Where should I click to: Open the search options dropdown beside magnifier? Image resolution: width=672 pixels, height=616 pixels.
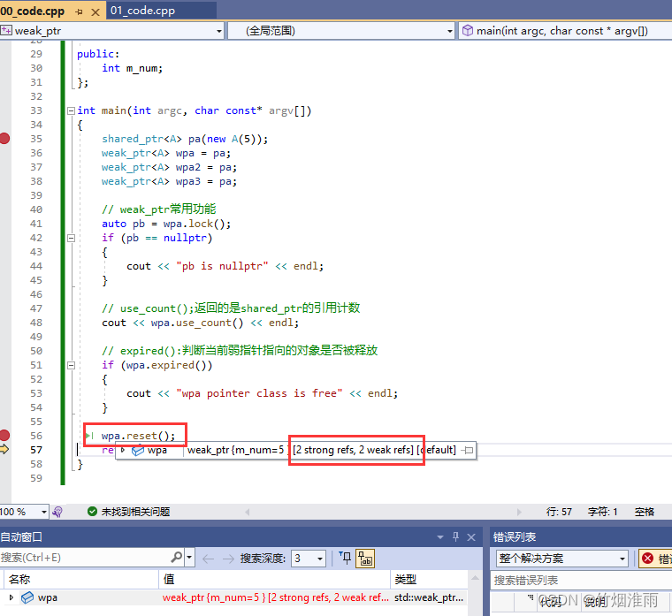pyautogui.click(x=189, y=558)
